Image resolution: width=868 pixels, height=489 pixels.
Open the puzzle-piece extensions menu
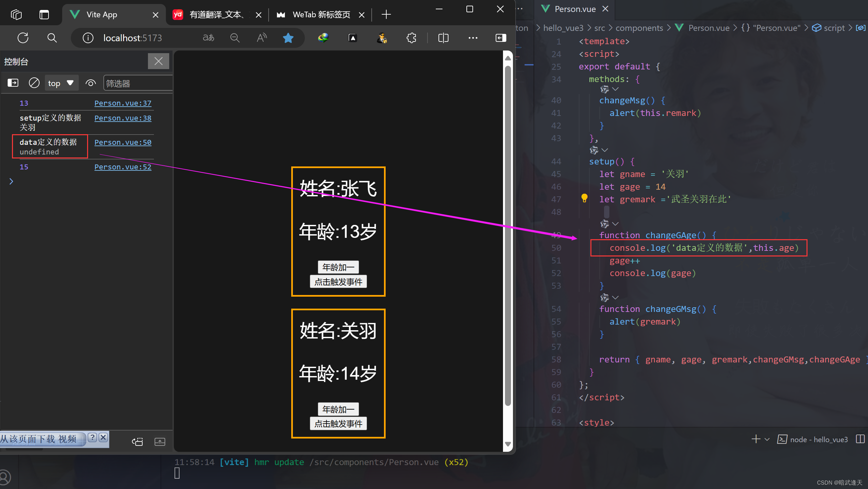coord(412,38)
